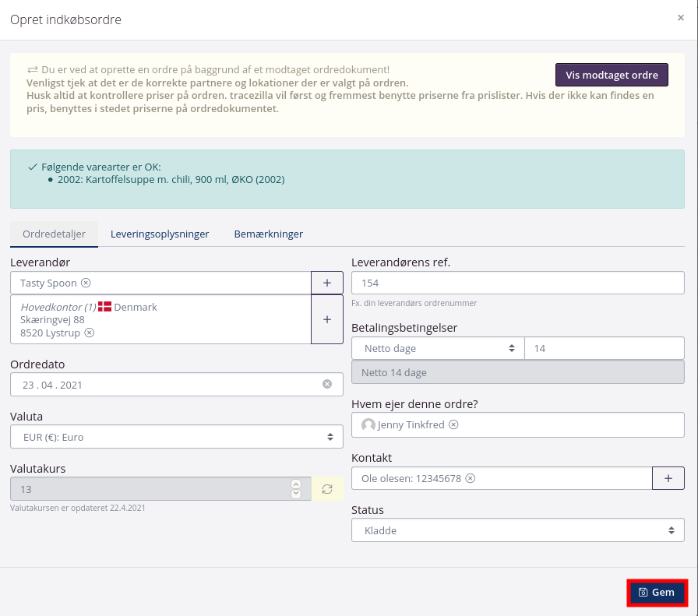Add new supplier location with plus button
Screen dimensions: 698x616
(x=327, y=319)
